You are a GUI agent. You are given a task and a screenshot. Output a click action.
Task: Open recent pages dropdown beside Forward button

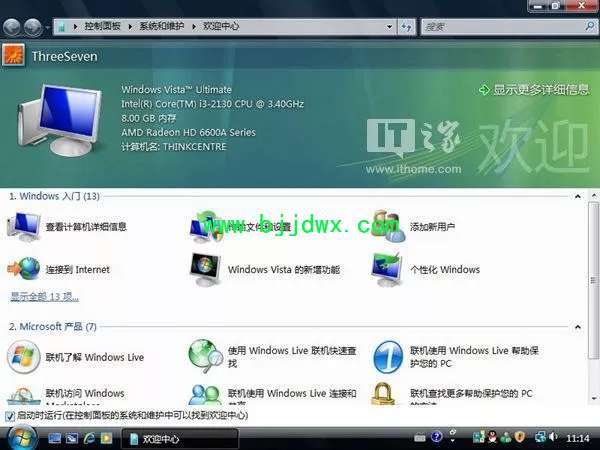[x=47, y=28]
